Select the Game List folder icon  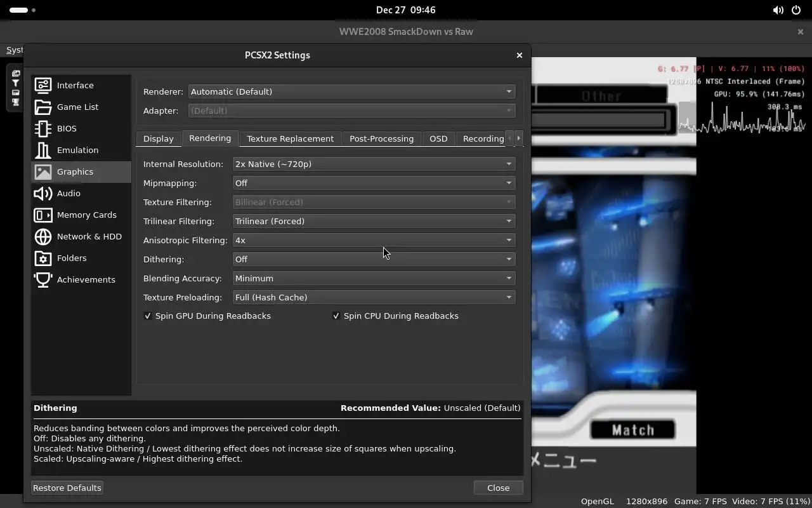click(x=43, y=107)
